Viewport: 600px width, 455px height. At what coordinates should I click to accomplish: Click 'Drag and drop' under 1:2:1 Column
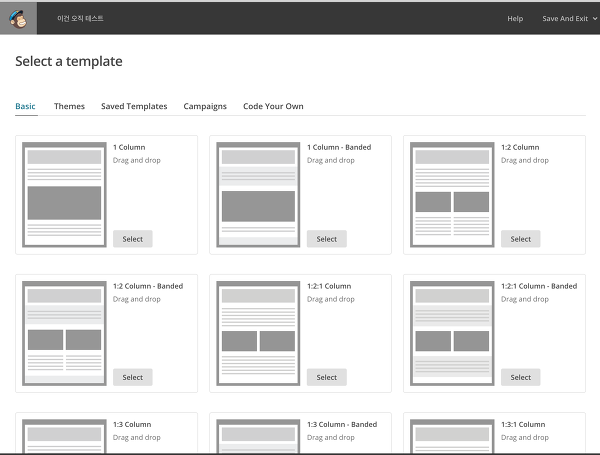pyautogui.click(x=331, y=299)
